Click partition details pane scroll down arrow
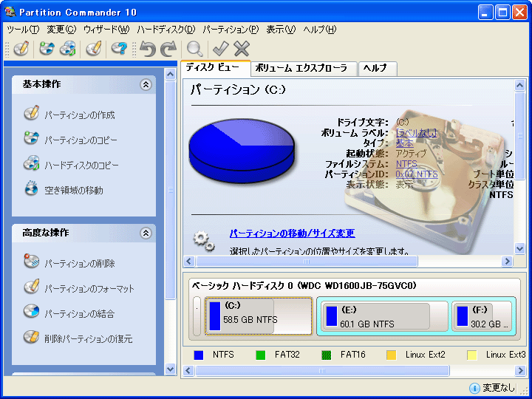532x399 pixels. pyautogui.click(x=519, y=248)
